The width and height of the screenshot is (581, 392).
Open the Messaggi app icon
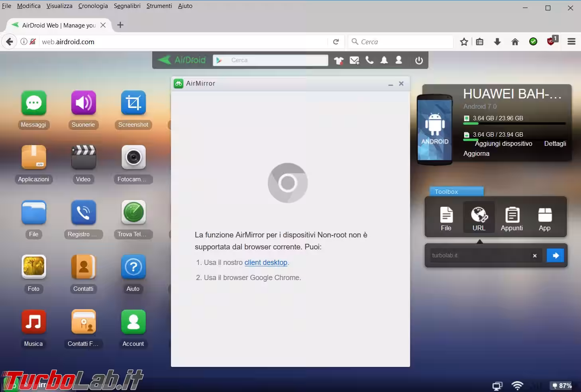(34, 103)
